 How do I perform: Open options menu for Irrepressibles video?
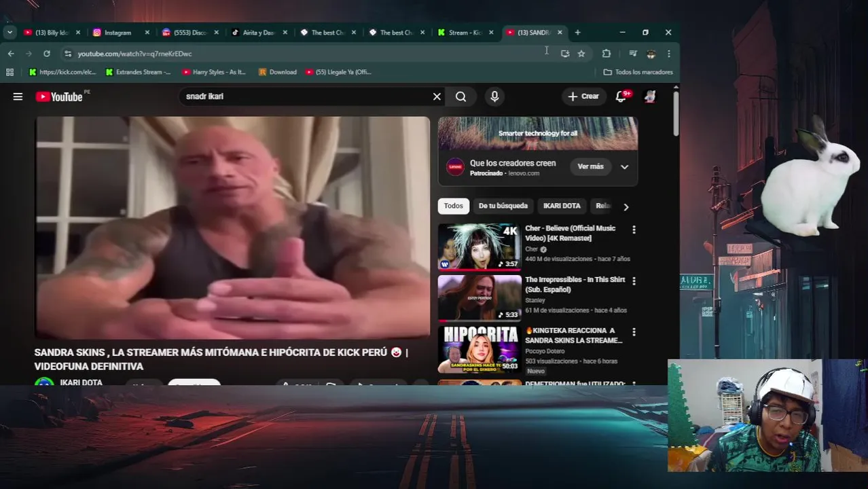point(634,280)
